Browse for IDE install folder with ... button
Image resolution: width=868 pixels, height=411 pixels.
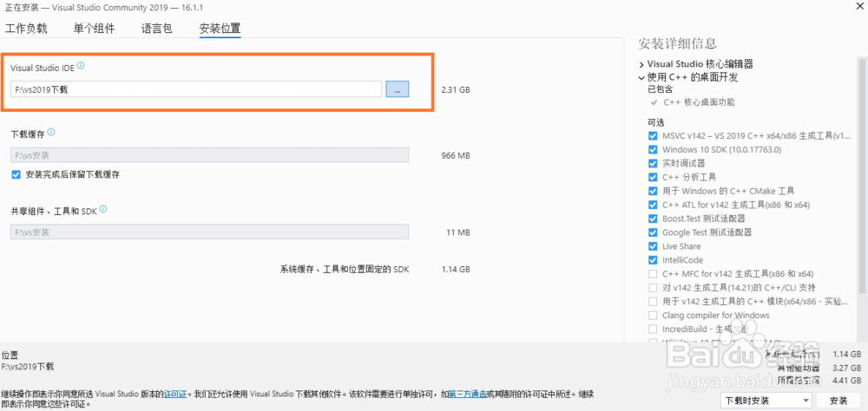point(398,89)
